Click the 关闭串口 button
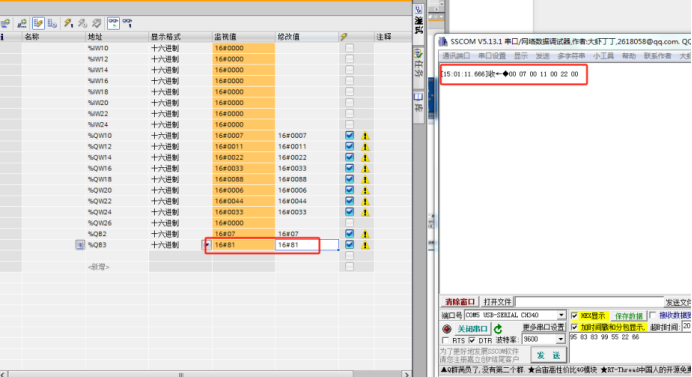 click(472, 329)
